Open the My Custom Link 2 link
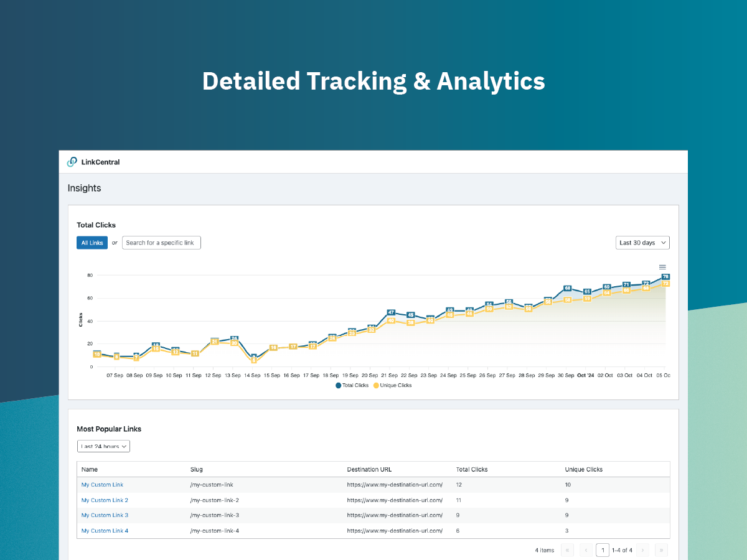Screen dimensions: 747x560 click(105, 500)
